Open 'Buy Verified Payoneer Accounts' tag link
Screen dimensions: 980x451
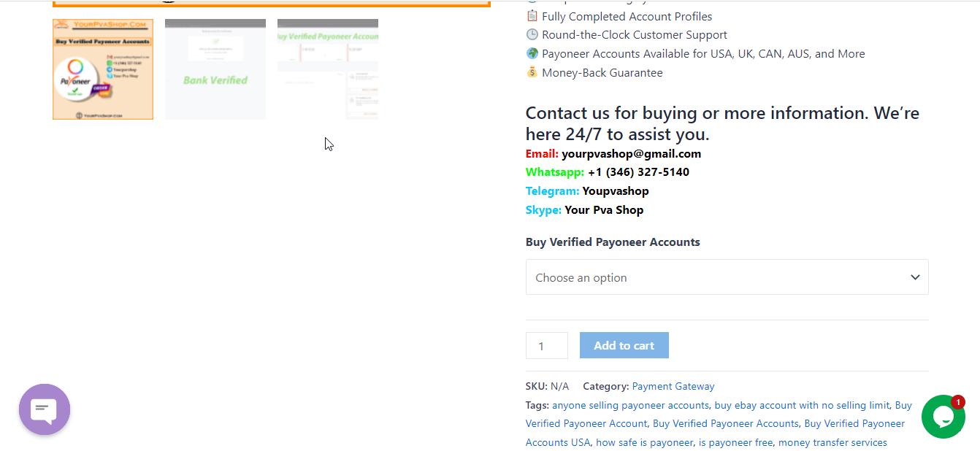(x=726, y=423)
